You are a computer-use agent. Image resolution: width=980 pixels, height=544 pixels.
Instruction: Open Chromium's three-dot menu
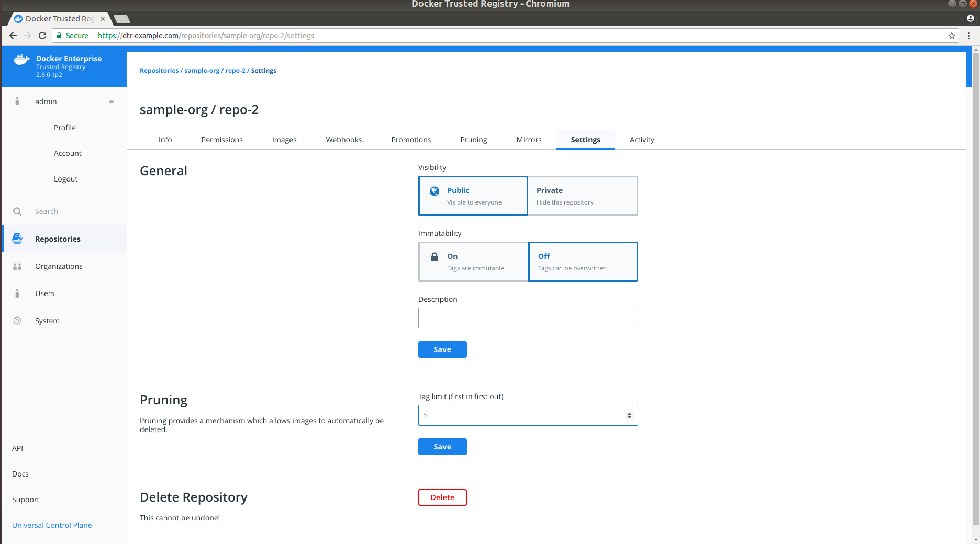(x=969, y=36)
